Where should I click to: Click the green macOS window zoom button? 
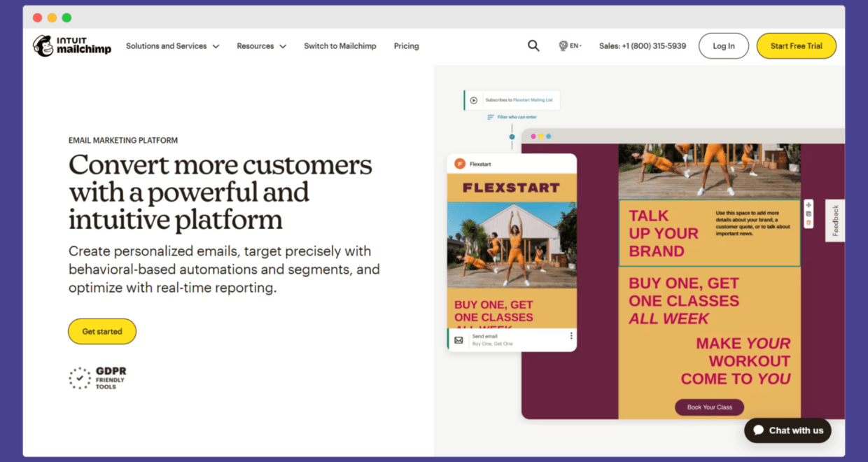coord(66,17)
